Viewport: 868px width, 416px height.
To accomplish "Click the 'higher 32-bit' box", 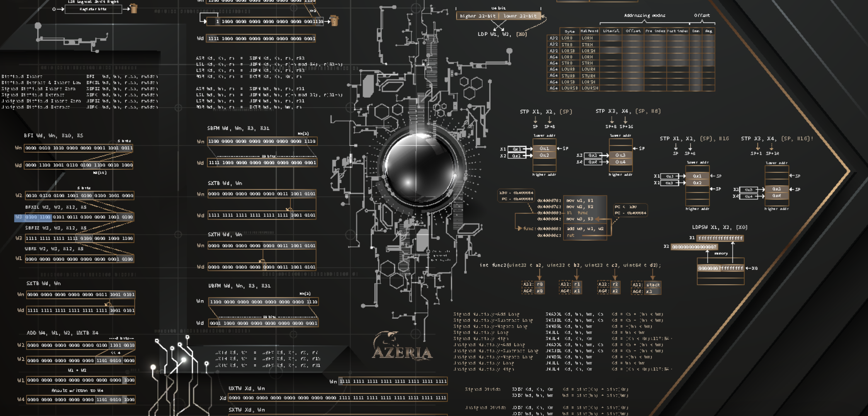I will (x=478, y=16).
